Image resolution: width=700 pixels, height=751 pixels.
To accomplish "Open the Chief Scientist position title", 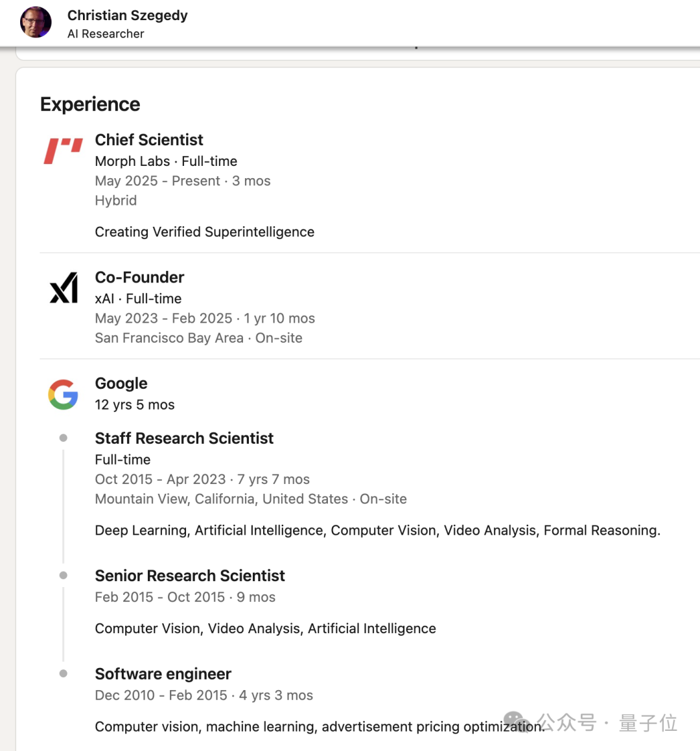I will pyautogui.click(x=149, y=140).
